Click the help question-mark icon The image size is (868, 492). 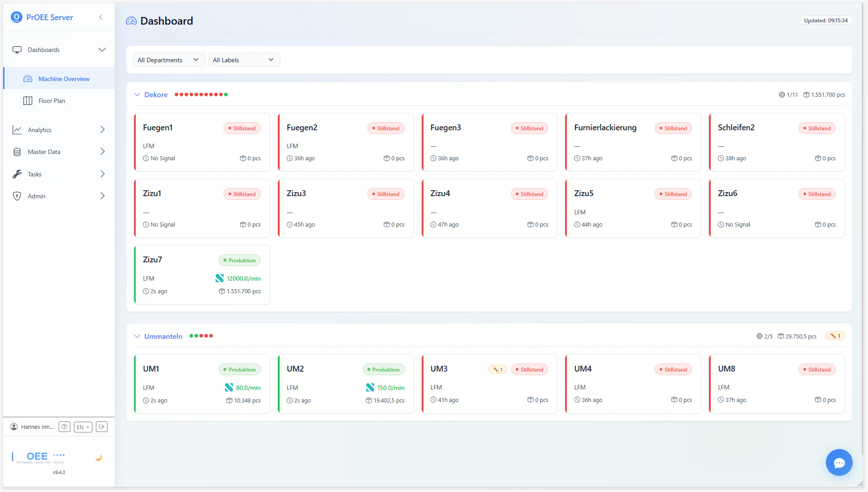click(64, 427)
